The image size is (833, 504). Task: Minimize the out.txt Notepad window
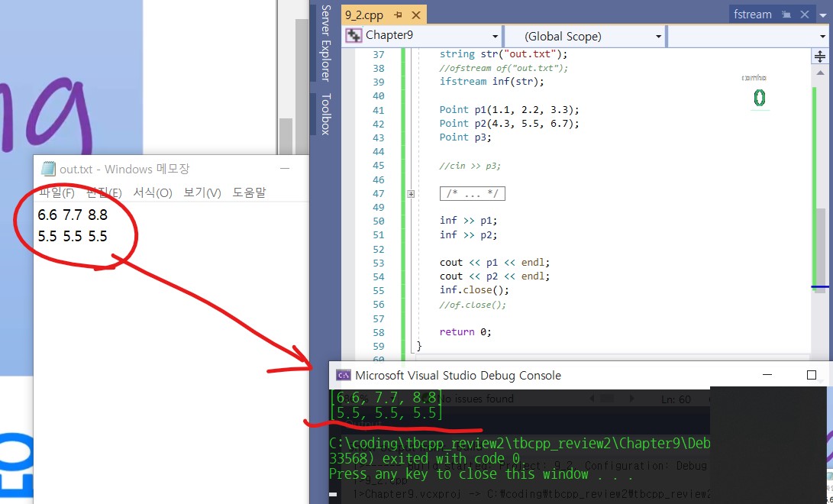(x=285, y=169)
